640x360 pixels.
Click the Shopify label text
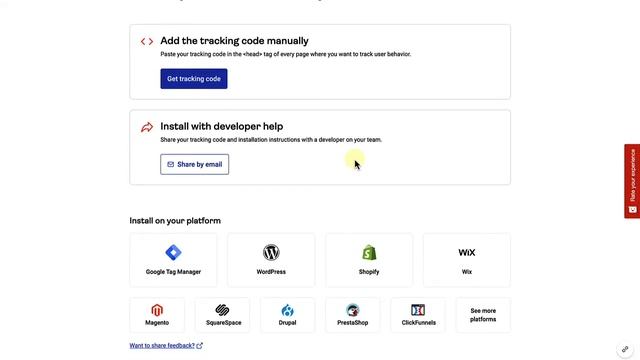pyautogui.click(x=369, y=272)
